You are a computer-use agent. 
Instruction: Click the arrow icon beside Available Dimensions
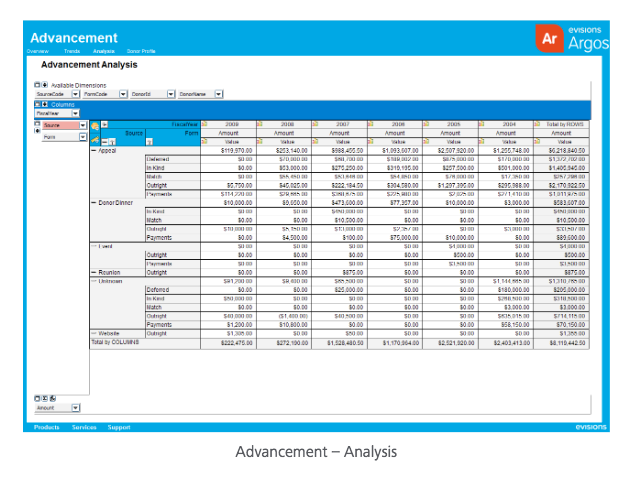point(44,85)
